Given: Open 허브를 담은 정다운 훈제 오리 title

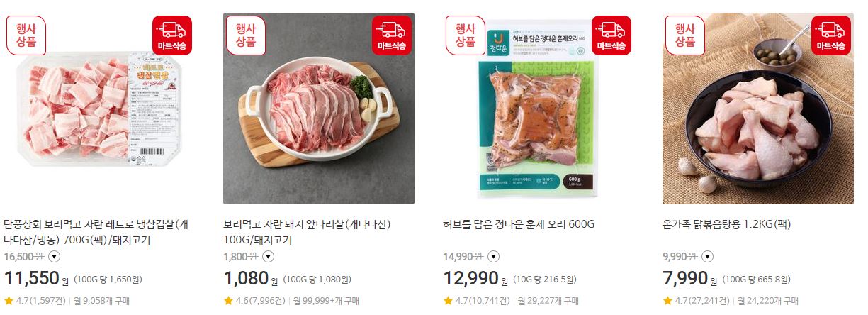Looking at the screenshot, I should pos(519,224).
